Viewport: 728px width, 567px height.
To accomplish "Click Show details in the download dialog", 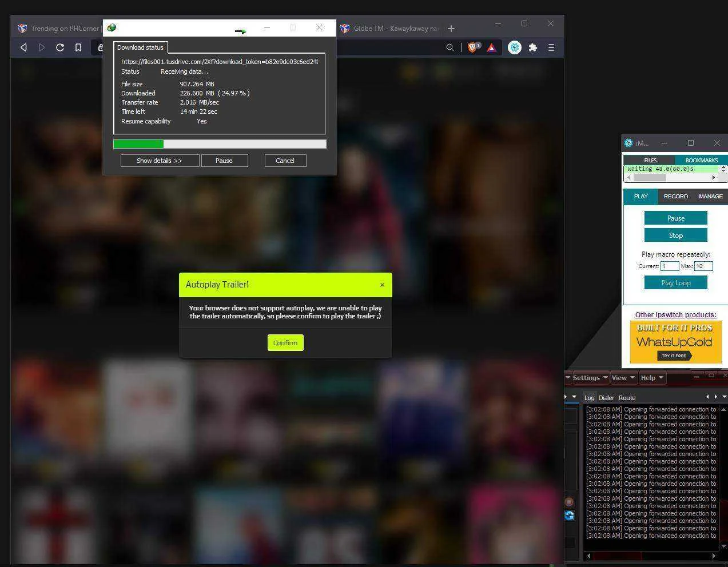I will (160, 161).
